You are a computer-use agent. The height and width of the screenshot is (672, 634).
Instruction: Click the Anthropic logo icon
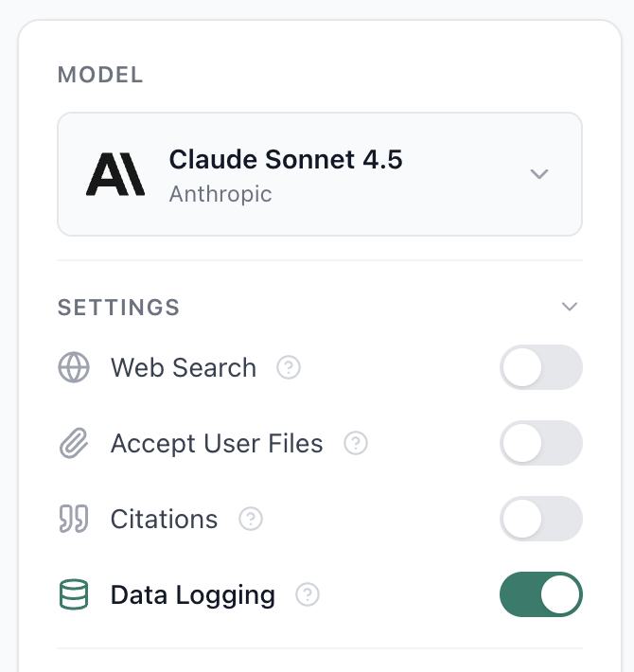[x=115, y=174]
